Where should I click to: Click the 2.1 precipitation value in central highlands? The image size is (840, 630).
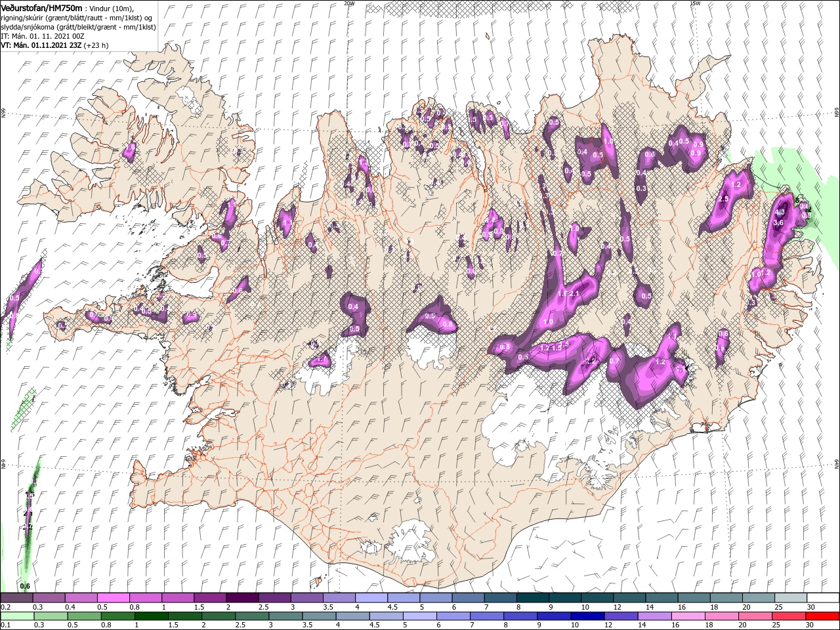click(x=574, y=293)
